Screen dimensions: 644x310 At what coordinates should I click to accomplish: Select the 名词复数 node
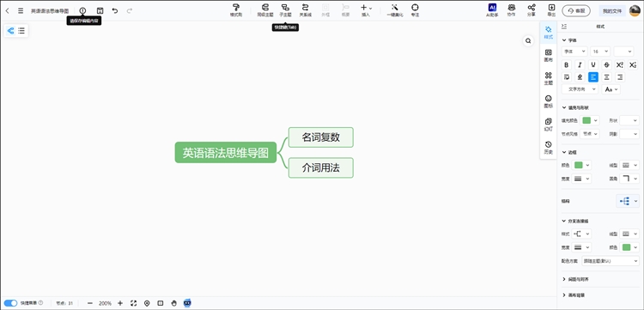click(x=321, y=137)
